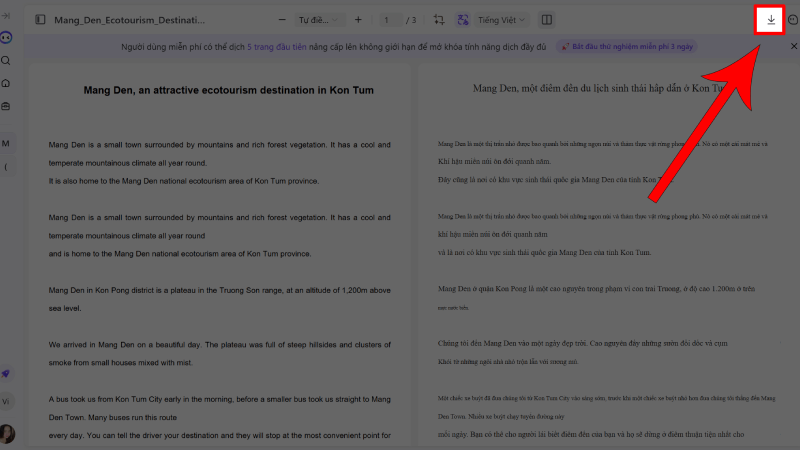Click the translate icon in toolbar
The width and height of the screenshot is (800, 450).
pyautogui.click(x=463, y=20)
